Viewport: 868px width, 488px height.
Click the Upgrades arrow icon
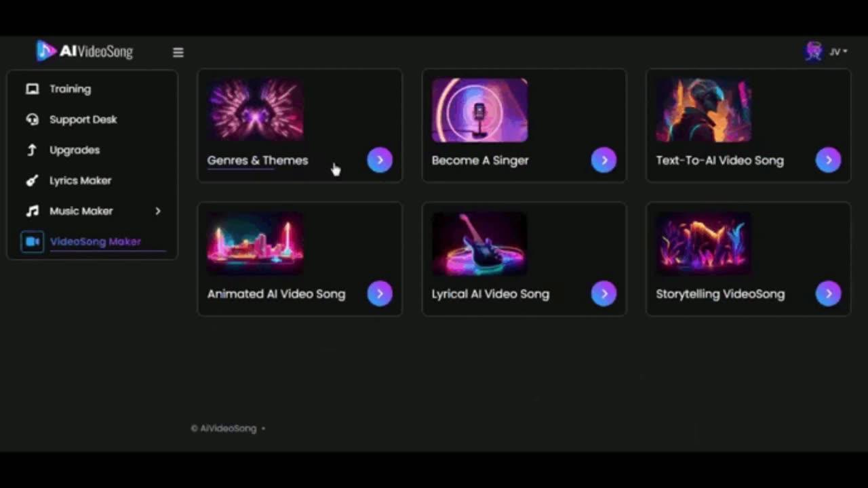click(32, 150)
